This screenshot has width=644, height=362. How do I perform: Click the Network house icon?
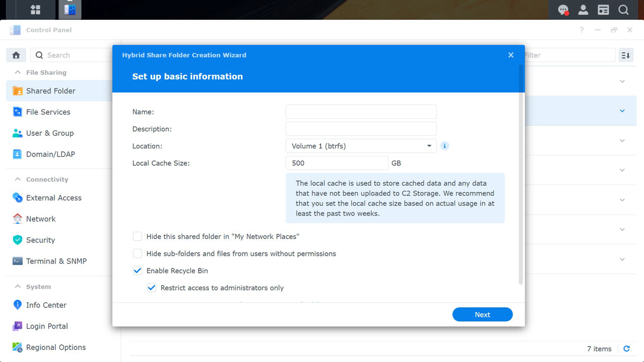[x=18, y=219]
